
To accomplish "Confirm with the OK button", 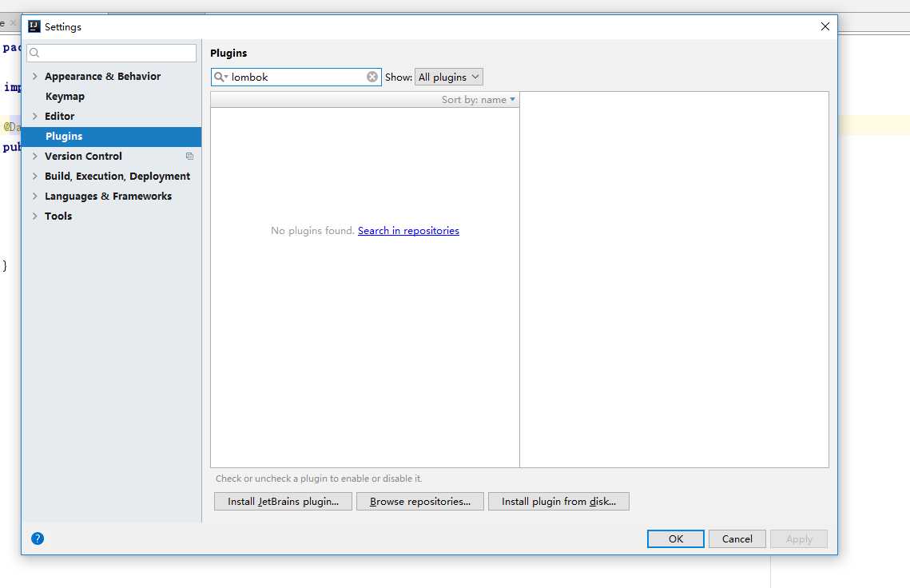I will (x=676, y=538).
